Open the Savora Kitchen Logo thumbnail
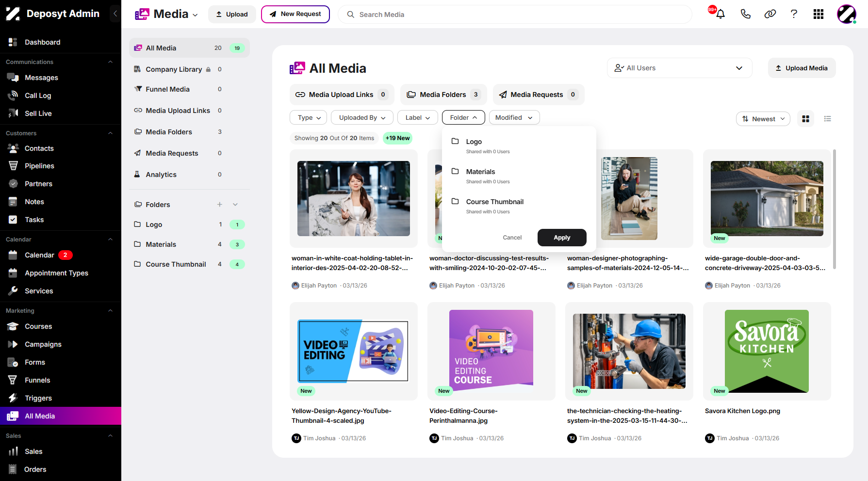 click(767, 351)
